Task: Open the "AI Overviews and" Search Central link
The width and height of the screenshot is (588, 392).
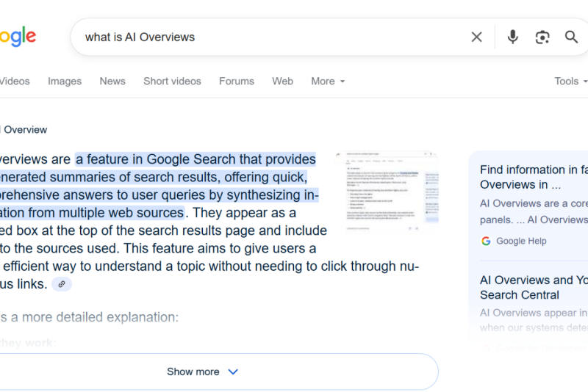Action: tap(533, 287)
